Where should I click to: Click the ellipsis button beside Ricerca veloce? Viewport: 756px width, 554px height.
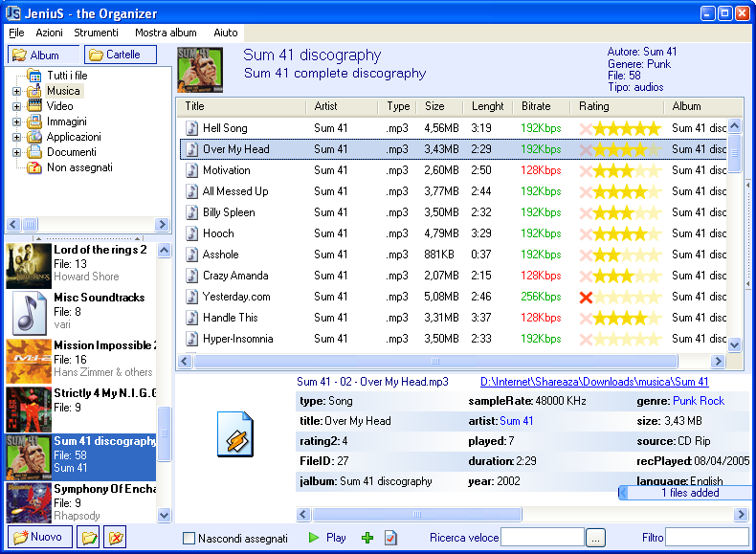(x=595, y=538)
